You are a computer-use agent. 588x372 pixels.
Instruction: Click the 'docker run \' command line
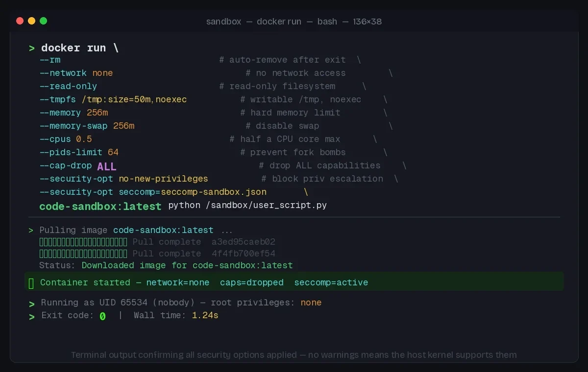pos(80,47)
